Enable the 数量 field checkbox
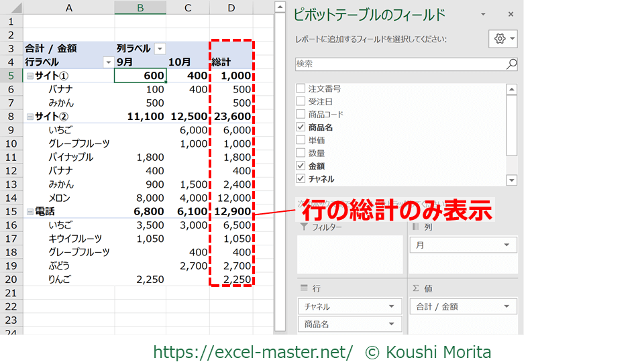Screen dimensions: 644x362 pyautogui.click(x=301, y=153)
